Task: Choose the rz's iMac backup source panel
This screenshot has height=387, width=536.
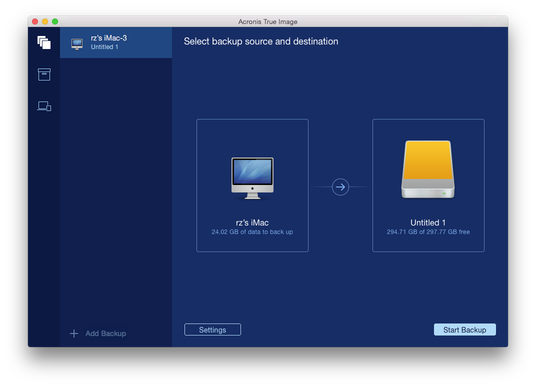Action: tap(252, 185)
